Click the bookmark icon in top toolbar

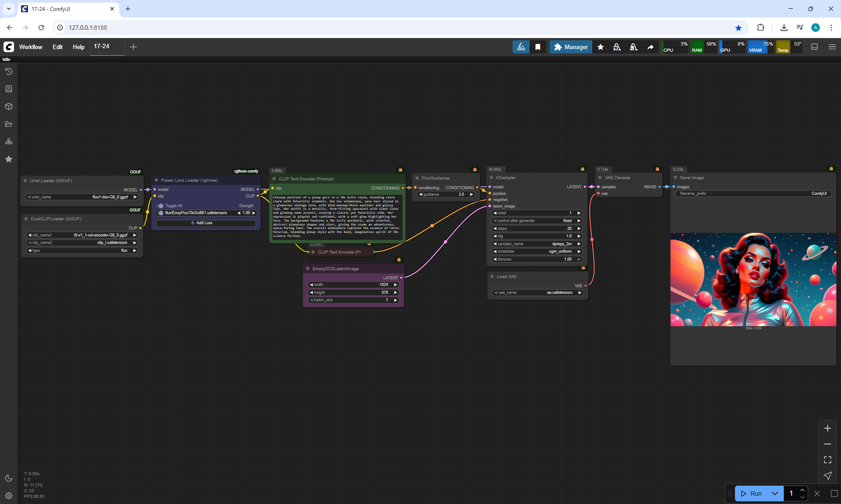point(538,47)
